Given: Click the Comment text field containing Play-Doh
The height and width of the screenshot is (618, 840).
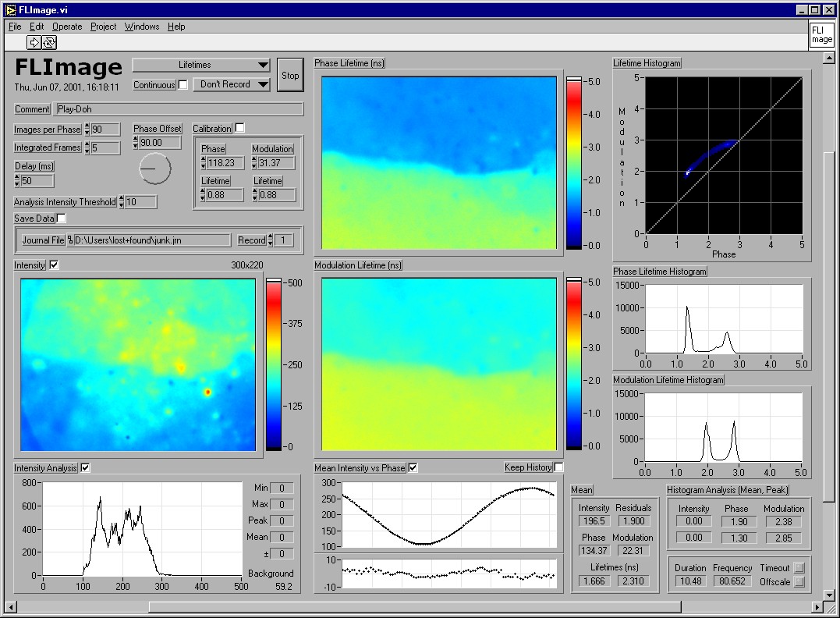Looking at the screenshot, I should click(179, 109).
